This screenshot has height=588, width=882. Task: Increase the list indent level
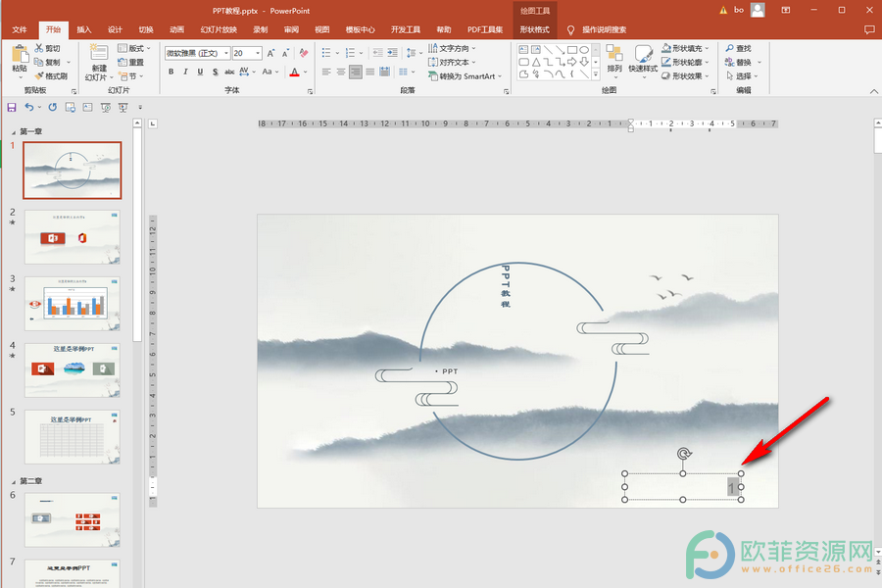pos(392,53)
